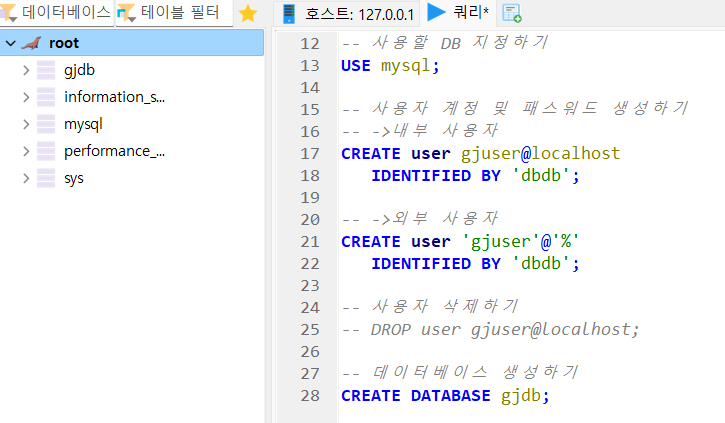Click the 'gjuser'@'%' text on line 21

point(521,242)
